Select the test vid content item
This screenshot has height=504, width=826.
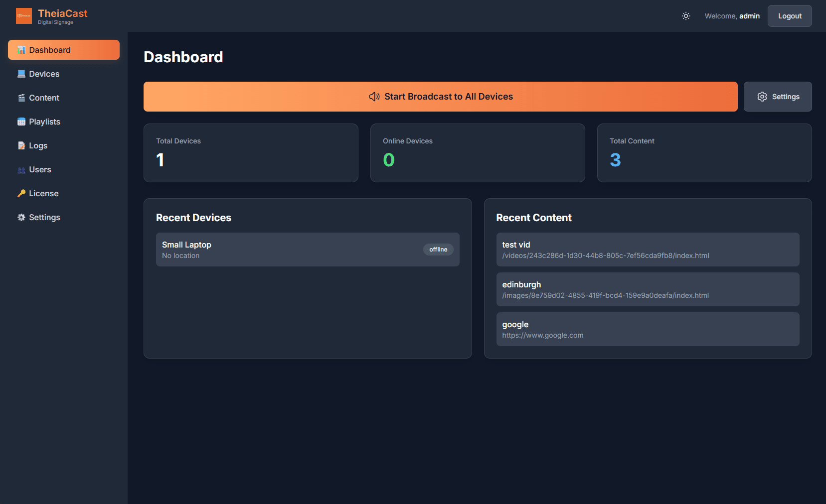click(x=647, y=250)
